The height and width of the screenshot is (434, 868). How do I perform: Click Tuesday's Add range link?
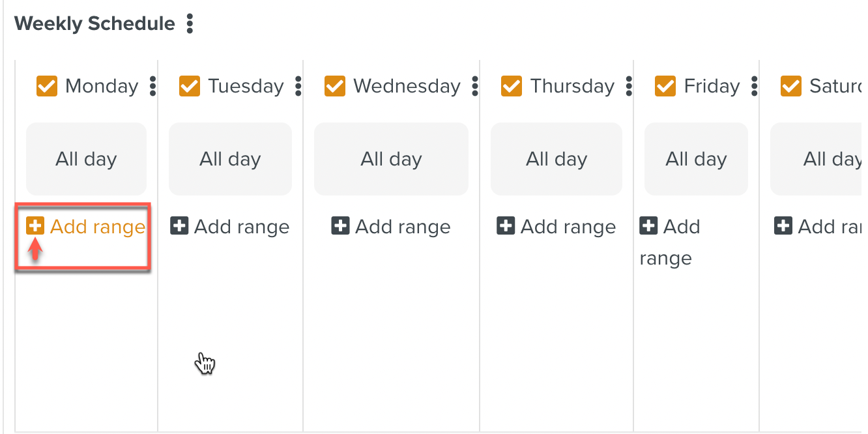(241, 227)
